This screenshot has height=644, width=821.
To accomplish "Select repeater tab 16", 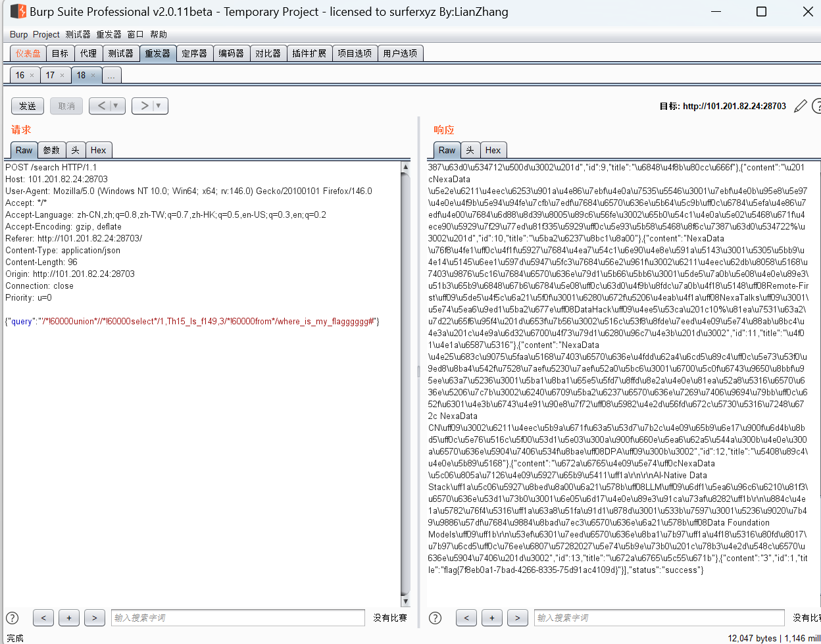I will (20, 75).
